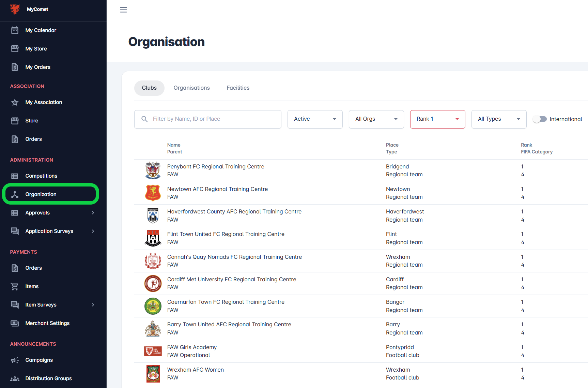Click the MyComet dragon logo

point(15,10)
